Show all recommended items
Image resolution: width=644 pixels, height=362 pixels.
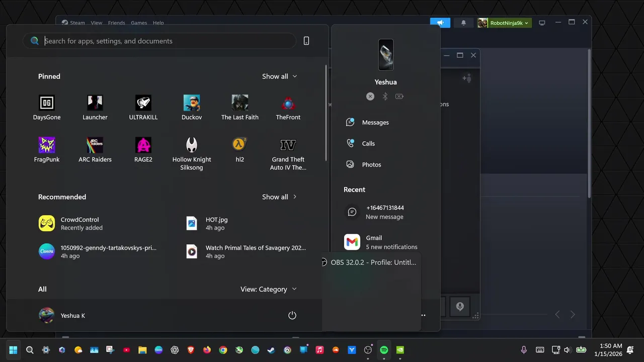coord(280,197)
